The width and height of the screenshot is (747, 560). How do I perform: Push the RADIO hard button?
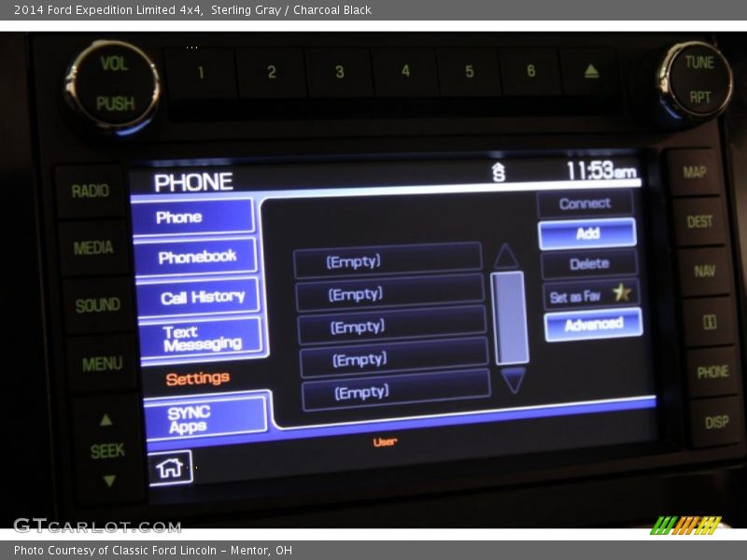[90, 191]
